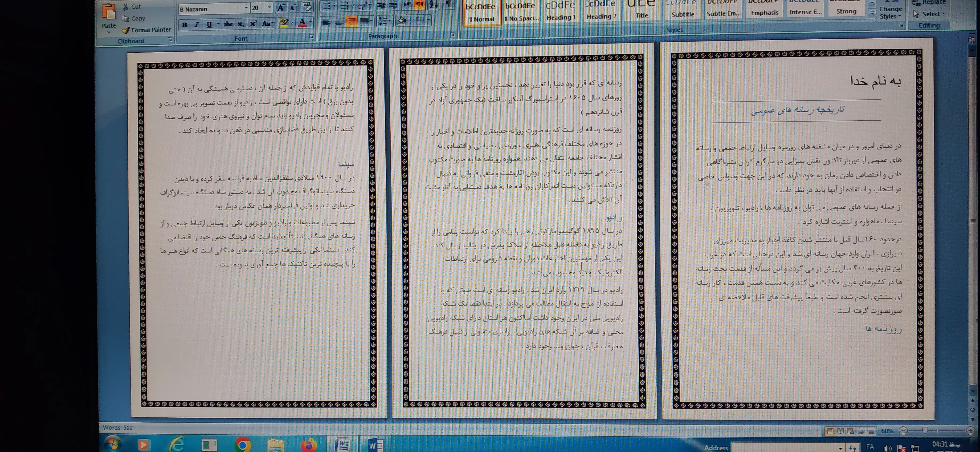The image size is (980, 452).
Task: Apply strikethrough formatting
Action: [x=228, y=24]
